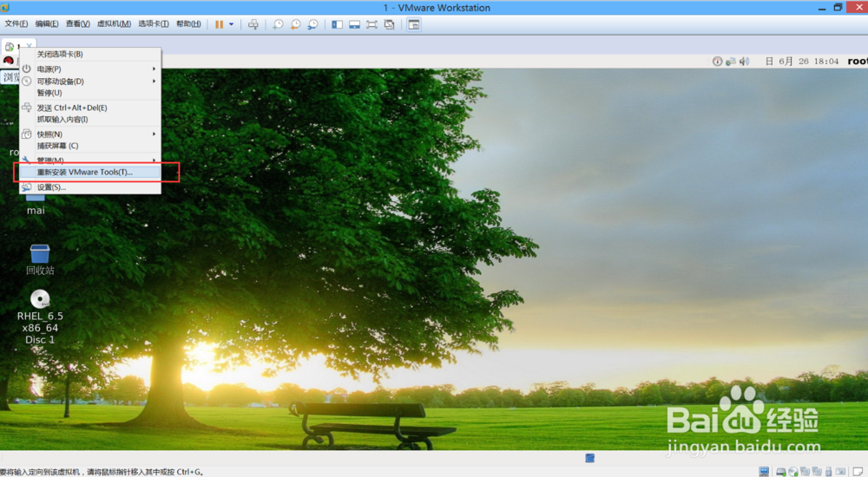
Task: Select the RHEL_6.5 x86_64 Disc 1 icon
Action: click(x=40, y=317)
